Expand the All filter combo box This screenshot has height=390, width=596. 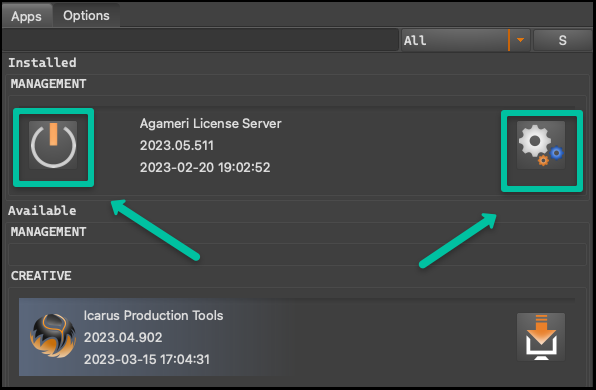pos(466,40)
